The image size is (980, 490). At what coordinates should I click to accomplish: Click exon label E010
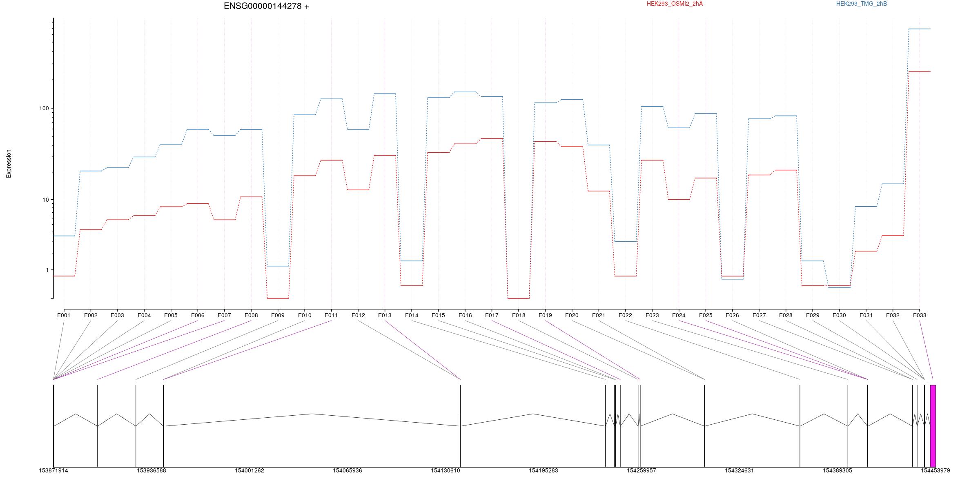click(x=305, y=315)
